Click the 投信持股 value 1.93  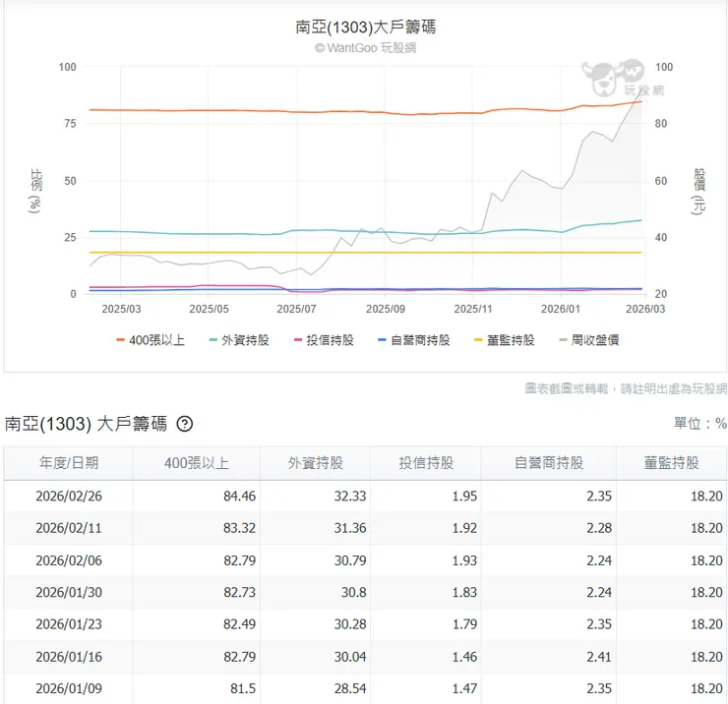pos(464,560)
